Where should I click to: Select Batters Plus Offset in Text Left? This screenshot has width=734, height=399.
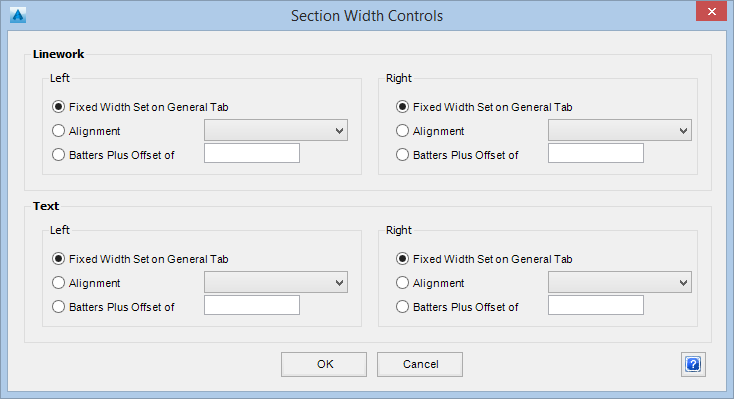58,307
